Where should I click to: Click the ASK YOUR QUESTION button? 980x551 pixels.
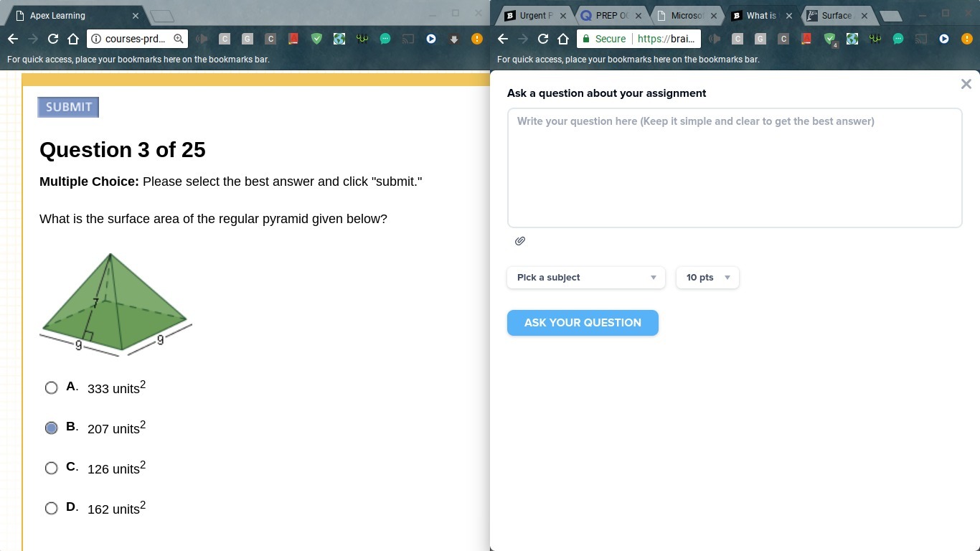[583, 323]
